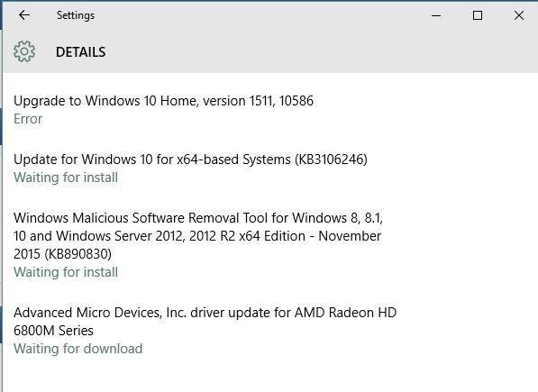Screen dimensions: 538x392
Task: Click the 6800M Series text line
Action: pyautogui.click(x=53, y=331)
